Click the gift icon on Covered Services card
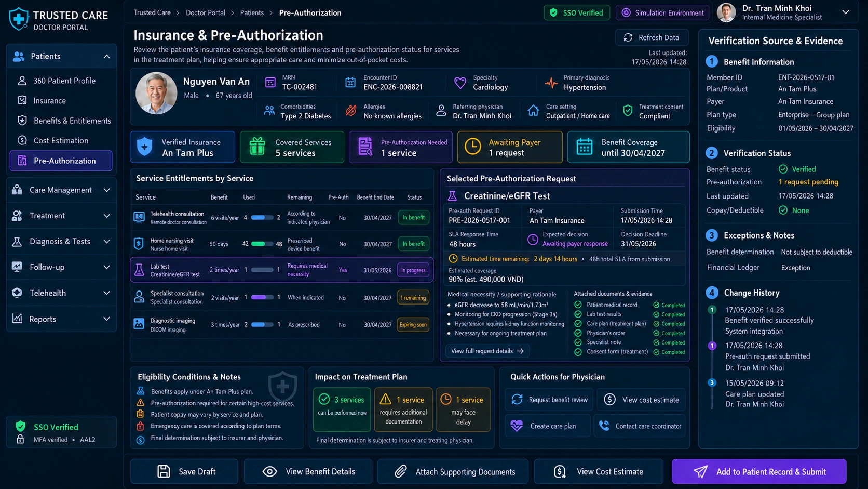 [x=257, y=147]
